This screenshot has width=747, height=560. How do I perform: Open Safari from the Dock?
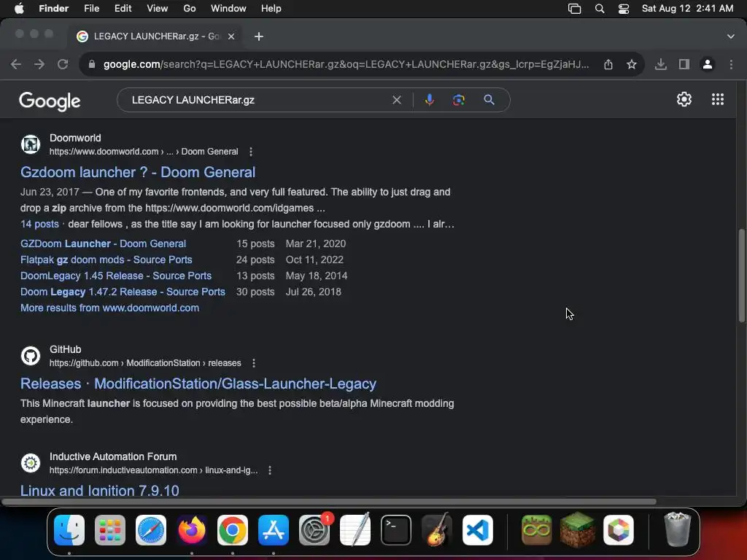(x=151, y=530)
